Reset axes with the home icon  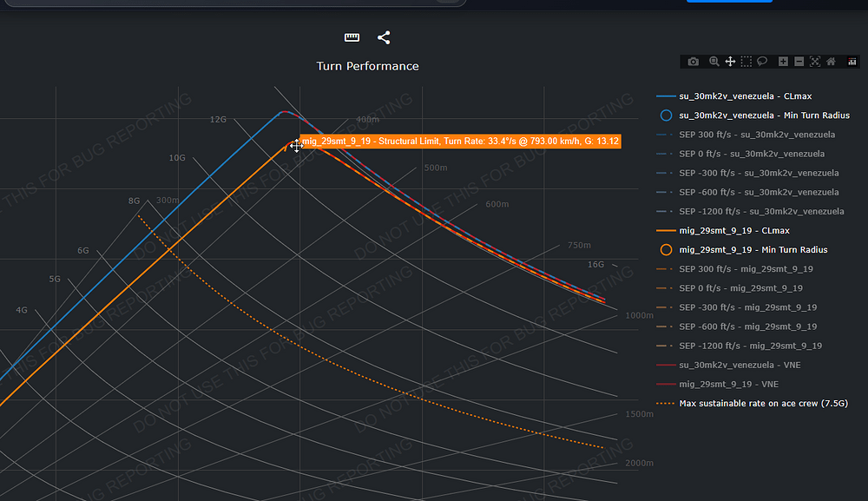[x=831, y=62]
